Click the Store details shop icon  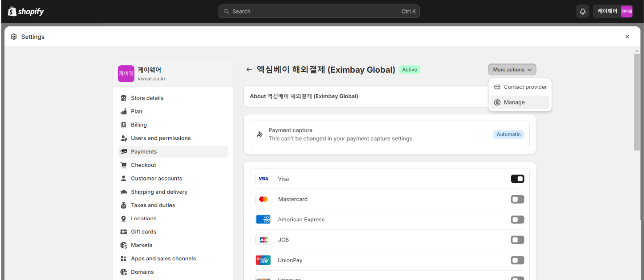(x=124, y=98)
